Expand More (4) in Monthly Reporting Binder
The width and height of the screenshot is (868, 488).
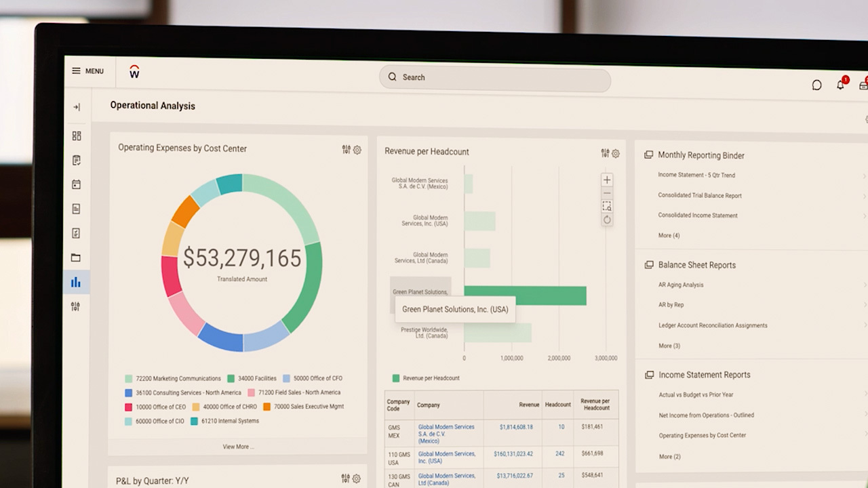tap(669, 235)
